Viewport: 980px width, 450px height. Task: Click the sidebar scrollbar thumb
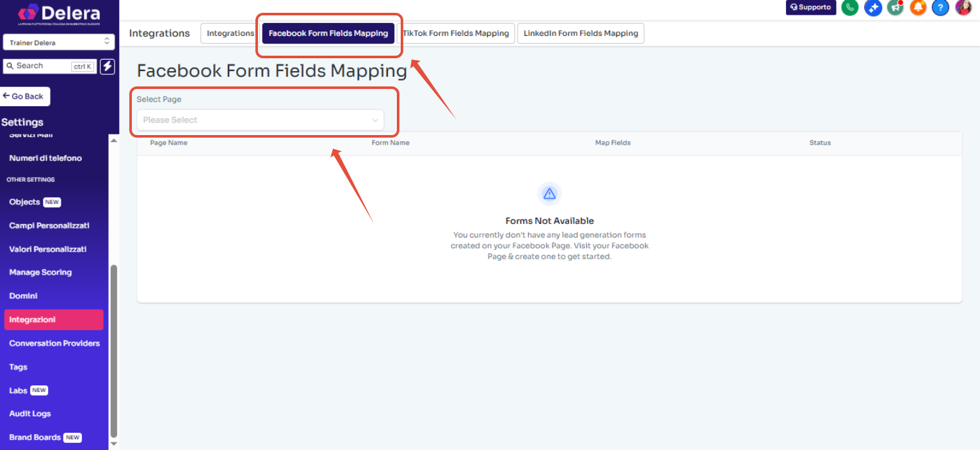coord(114,350)
